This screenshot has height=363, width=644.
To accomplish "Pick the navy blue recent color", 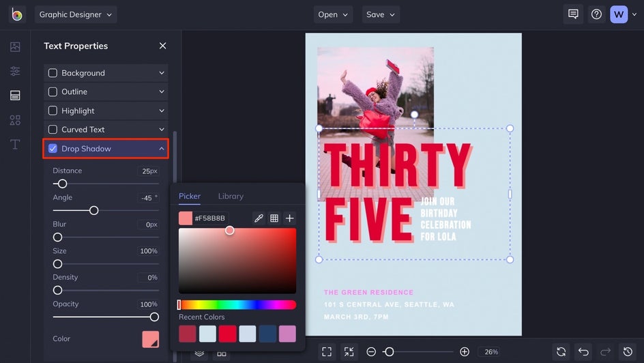I will point(267,334).
